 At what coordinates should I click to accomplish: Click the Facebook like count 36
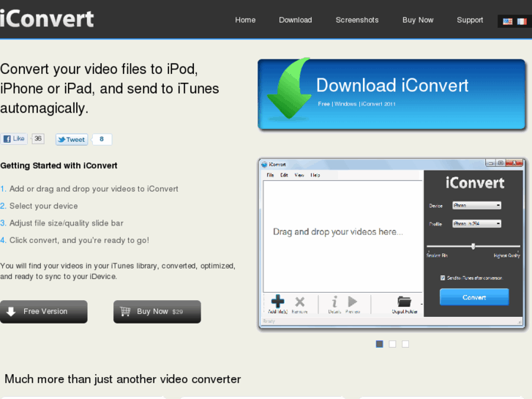(38, 138)
